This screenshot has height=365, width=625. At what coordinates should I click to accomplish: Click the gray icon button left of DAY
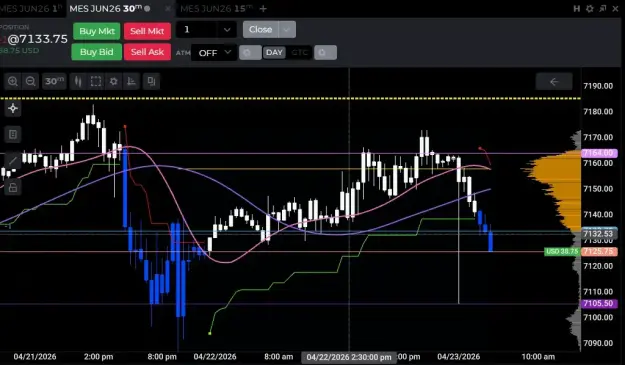click(x=250, y=53)
